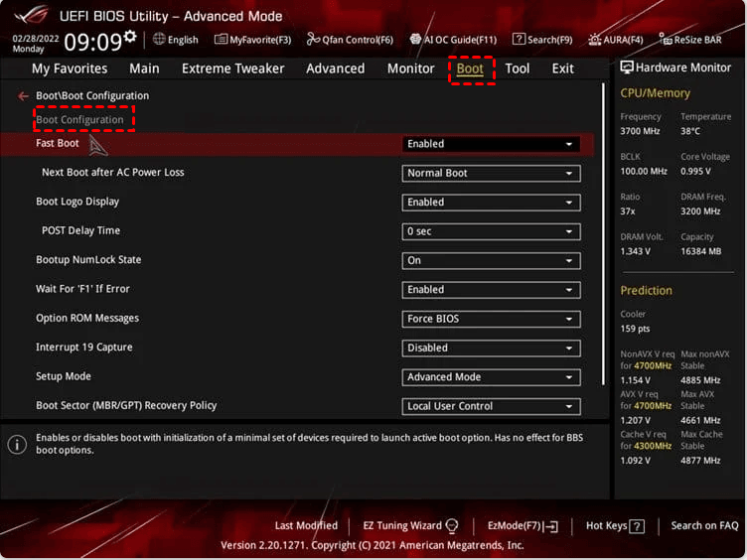Open the Option ROM Messages dropdown
The height and width of the screenshot is (560, 747).
click(491, 319)
